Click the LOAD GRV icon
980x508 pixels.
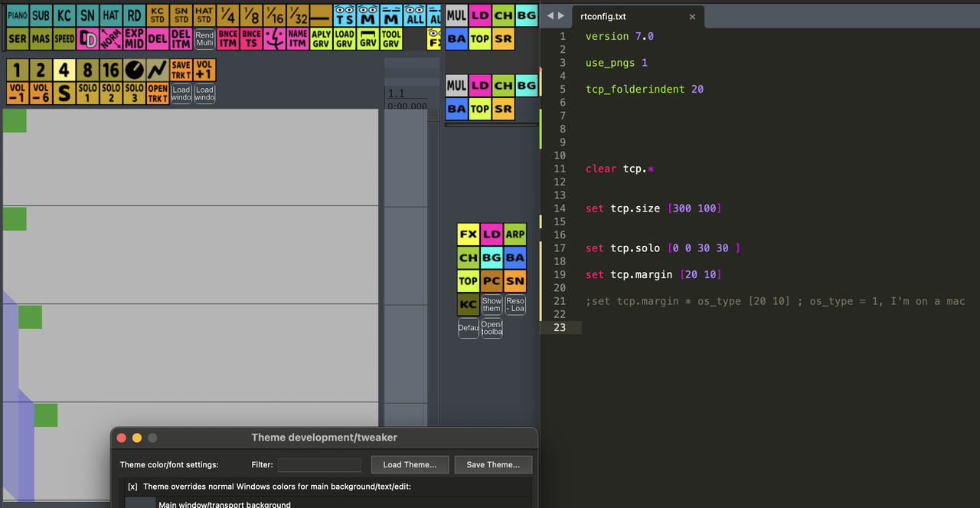[345, 38]
